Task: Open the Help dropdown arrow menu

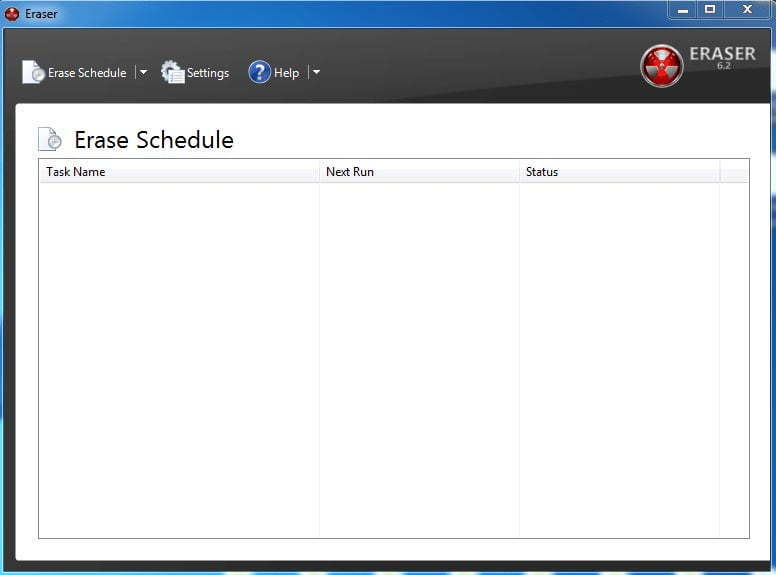Action: [316, 72]
